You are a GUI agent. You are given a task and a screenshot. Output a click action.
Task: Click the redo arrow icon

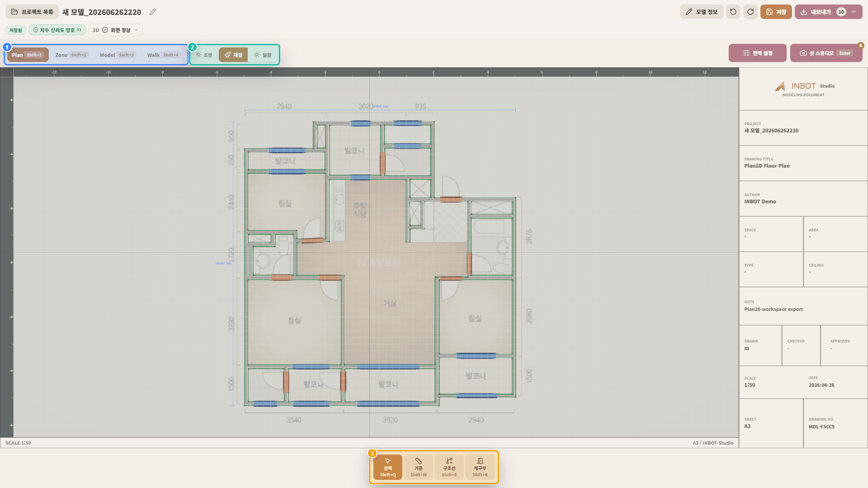coord(750,12)
